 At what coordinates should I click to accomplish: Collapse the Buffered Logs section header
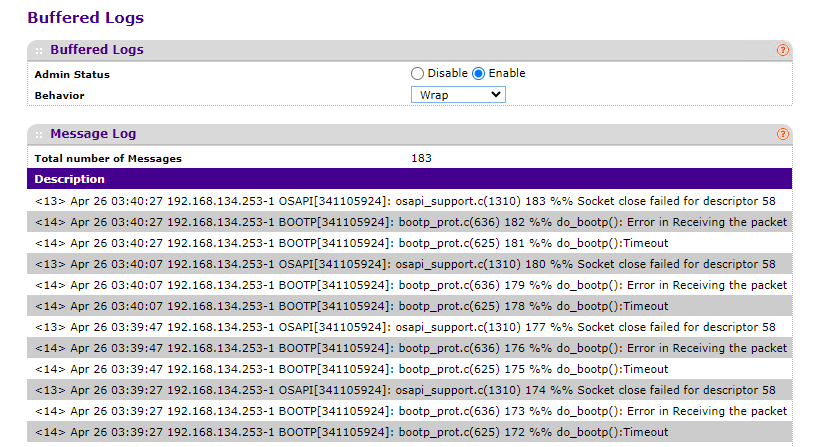tap(97, 50)
